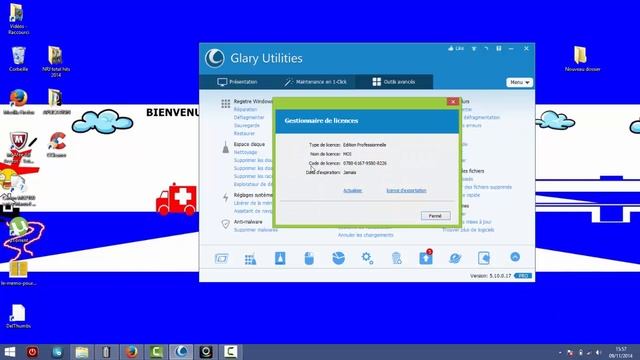Click the Sauvegarde link under Registre Windows
The image size is (640, 360).
[x=247, y=126]
